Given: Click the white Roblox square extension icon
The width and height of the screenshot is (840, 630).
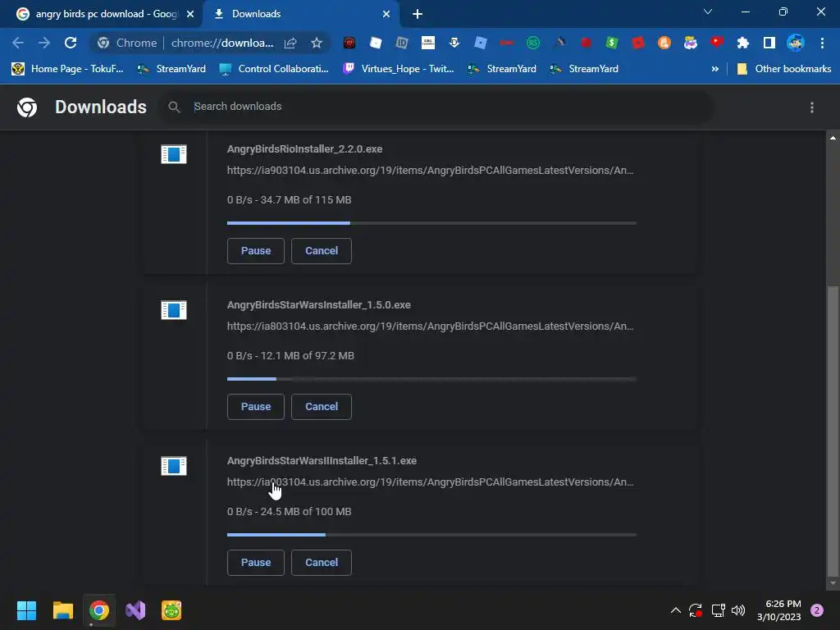Looking at the screenshot, I should [376, 43].
